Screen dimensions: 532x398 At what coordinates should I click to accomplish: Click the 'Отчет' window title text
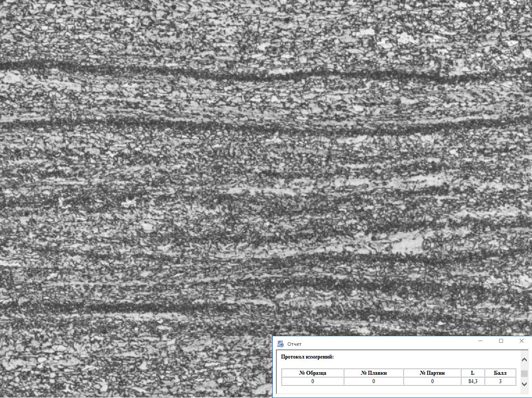[x=294, y=344]
